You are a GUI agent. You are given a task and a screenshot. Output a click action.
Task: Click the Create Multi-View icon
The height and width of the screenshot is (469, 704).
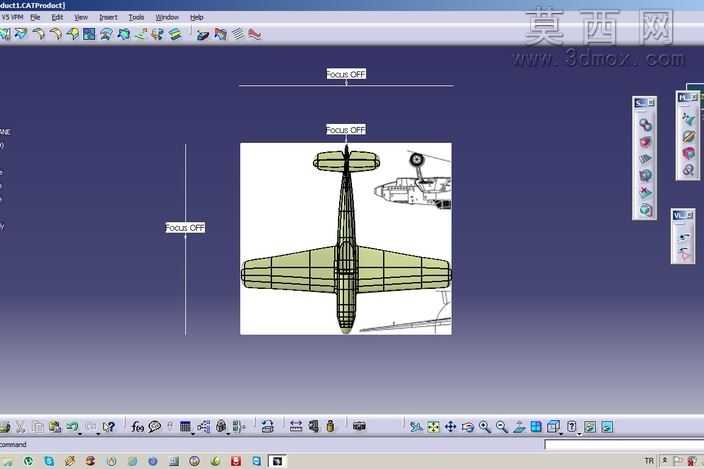coord(536,426)
